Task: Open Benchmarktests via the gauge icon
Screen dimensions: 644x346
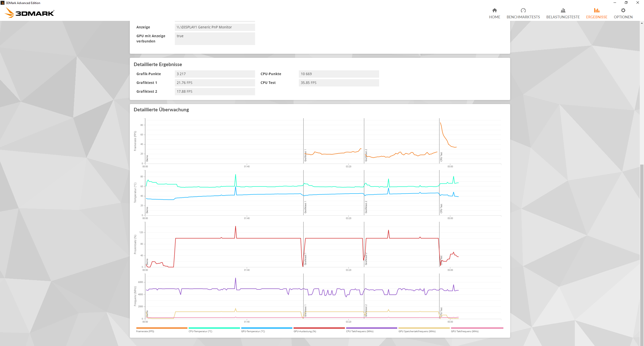Action: (x=523, y=10)
